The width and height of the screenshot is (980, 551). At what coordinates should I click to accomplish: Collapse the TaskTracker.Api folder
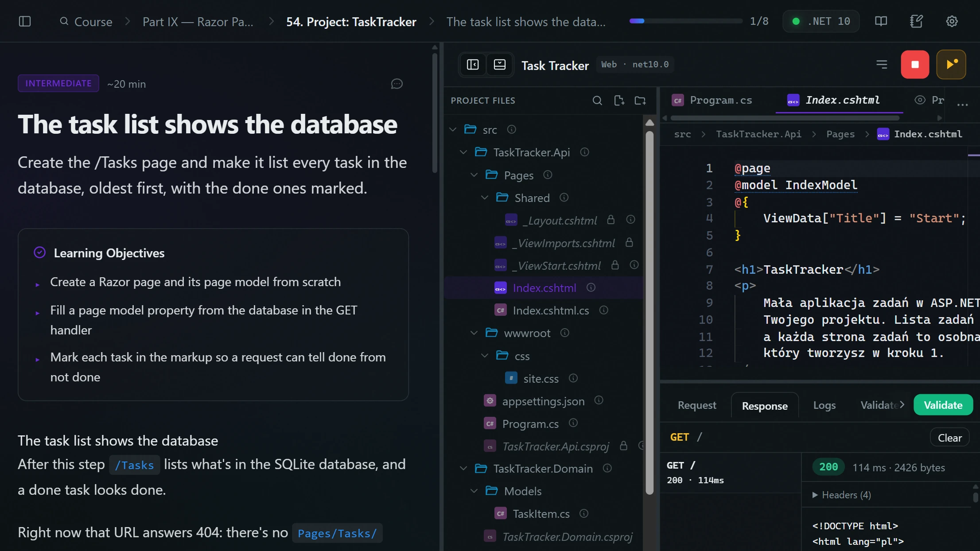463,152
